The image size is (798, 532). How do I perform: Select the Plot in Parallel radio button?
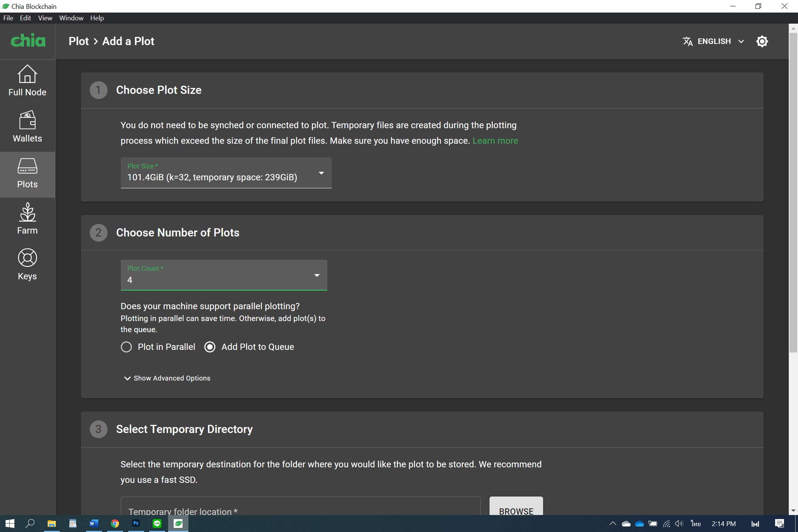126,347
